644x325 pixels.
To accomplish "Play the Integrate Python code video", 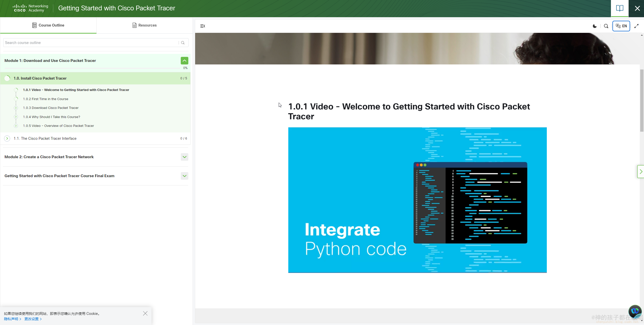I will 417,200.
